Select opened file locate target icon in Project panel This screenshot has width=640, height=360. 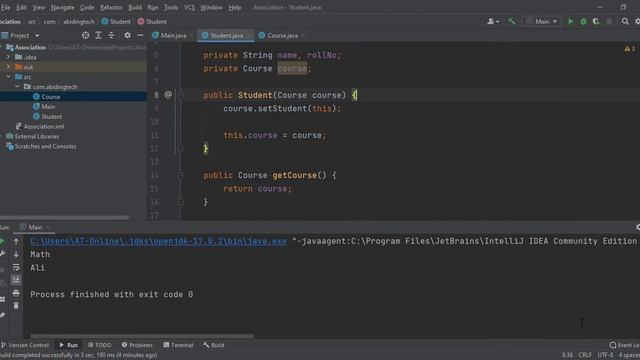pyautogui.click(x=85, y=36)
